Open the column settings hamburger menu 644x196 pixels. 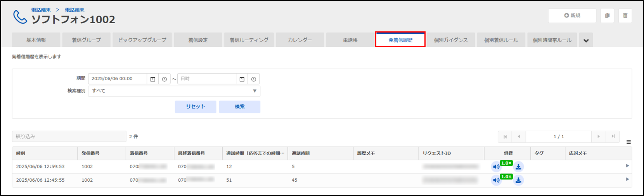tap(628, 142)
